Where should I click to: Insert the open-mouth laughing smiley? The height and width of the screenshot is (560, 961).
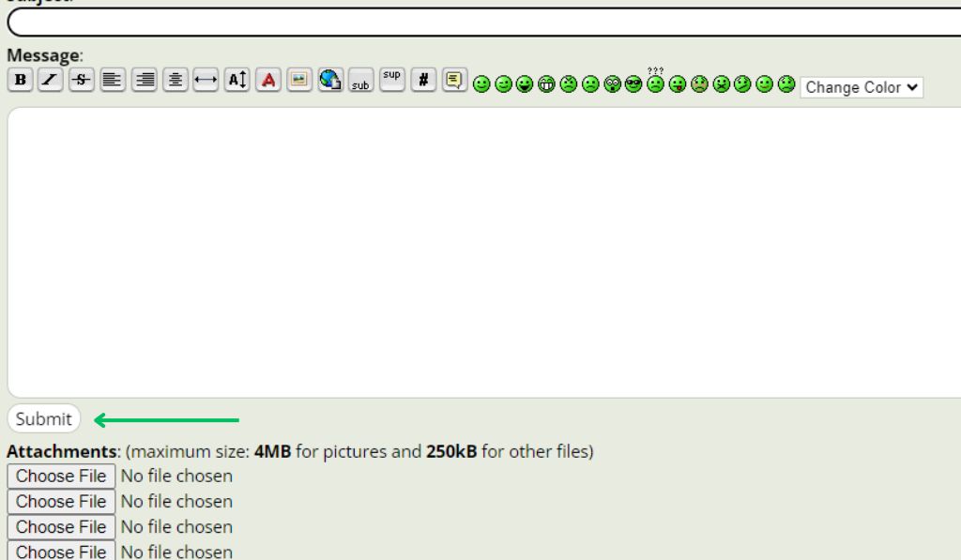pos(525,83)
